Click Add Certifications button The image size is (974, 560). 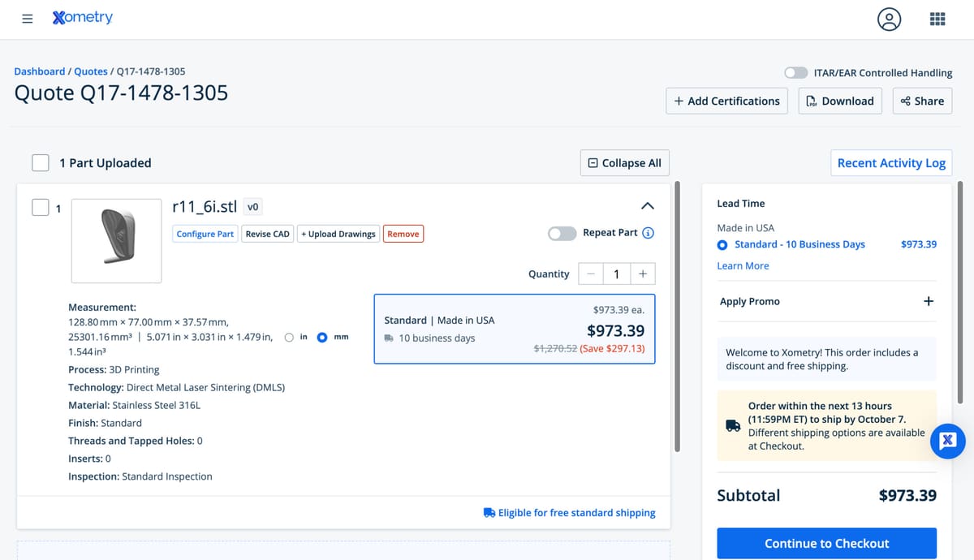click(x=726, y=101)
